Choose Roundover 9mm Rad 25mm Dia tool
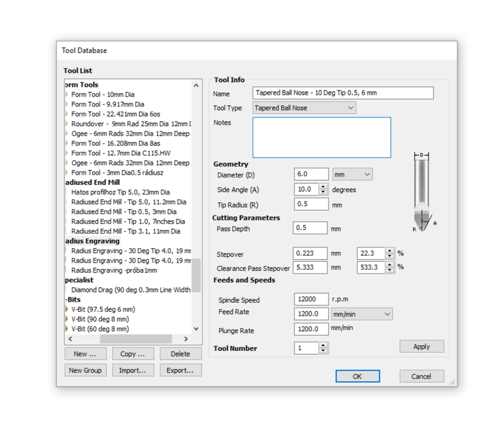 (131, 124)
